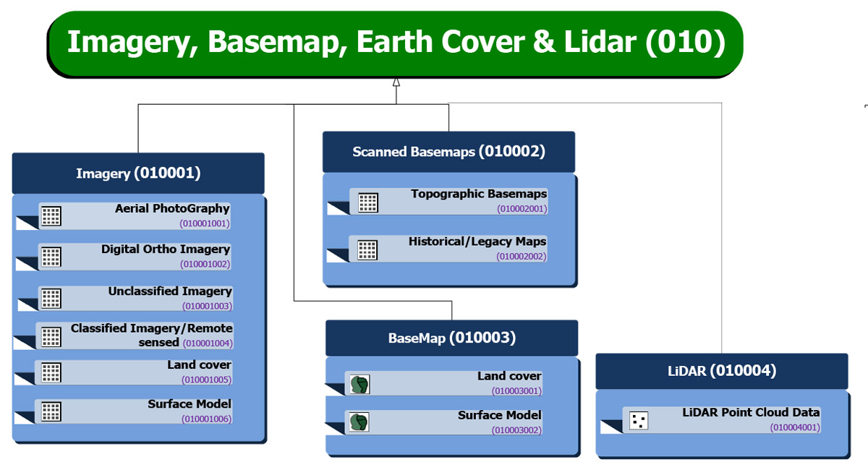This screenshot has height=470, width=868.
Task: Click the green Imagery, Basemap, Earth Cover title banner
Action: 396,43
